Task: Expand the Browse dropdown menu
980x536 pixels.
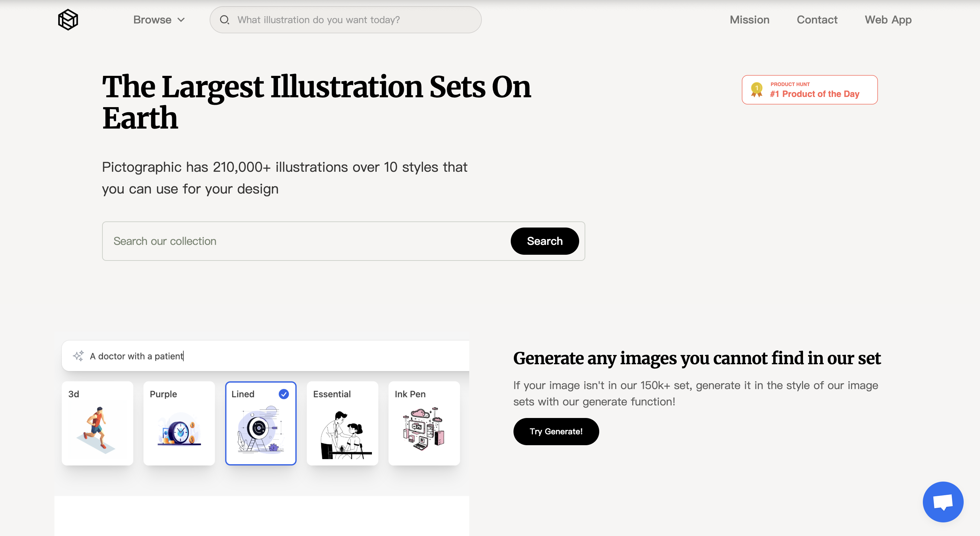Action: click(x=152, y=20)
